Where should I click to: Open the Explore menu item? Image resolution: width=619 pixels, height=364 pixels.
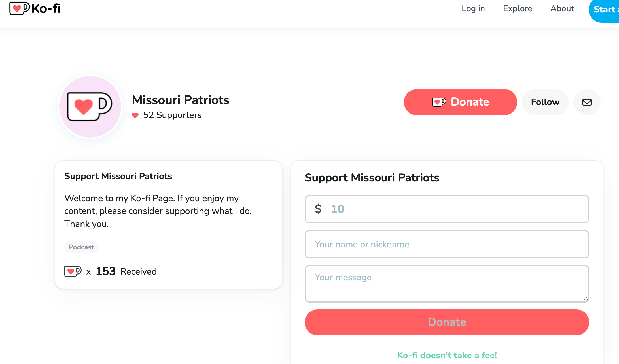518,8
